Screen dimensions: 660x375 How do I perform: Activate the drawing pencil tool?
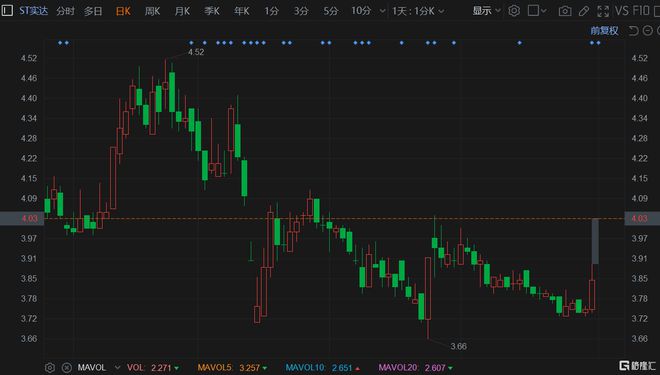(584, 11)
